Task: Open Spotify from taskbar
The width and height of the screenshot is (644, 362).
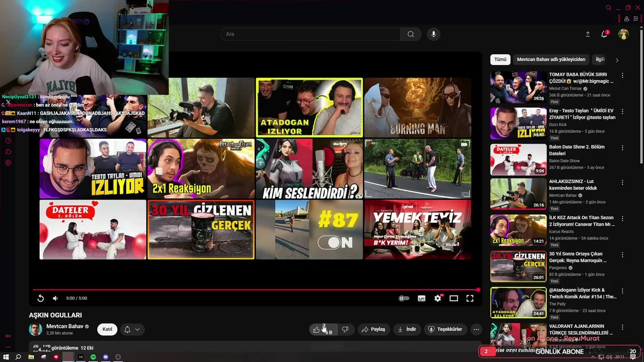Action: [93, 357]
